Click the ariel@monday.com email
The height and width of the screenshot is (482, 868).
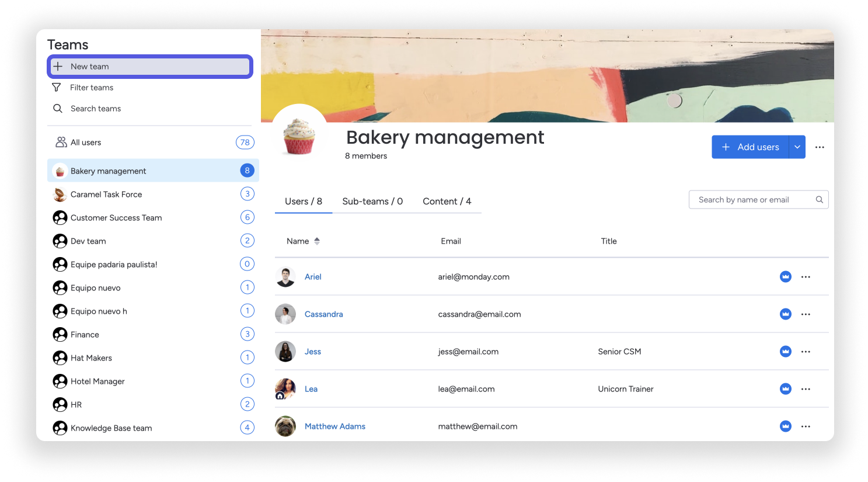coord(474,277)
